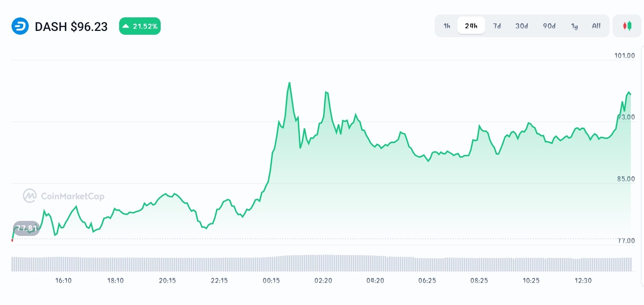Screen dimensions: 644x305
Task: Click the 85.00 y-axis label
Action: click(626, 179)
